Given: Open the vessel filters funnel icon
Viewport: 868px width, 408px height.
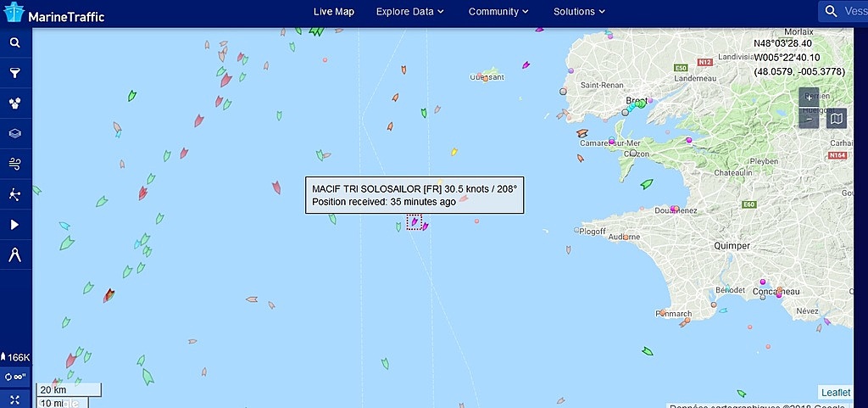Looking at the screenshot, I should click(x=15, y=73).
